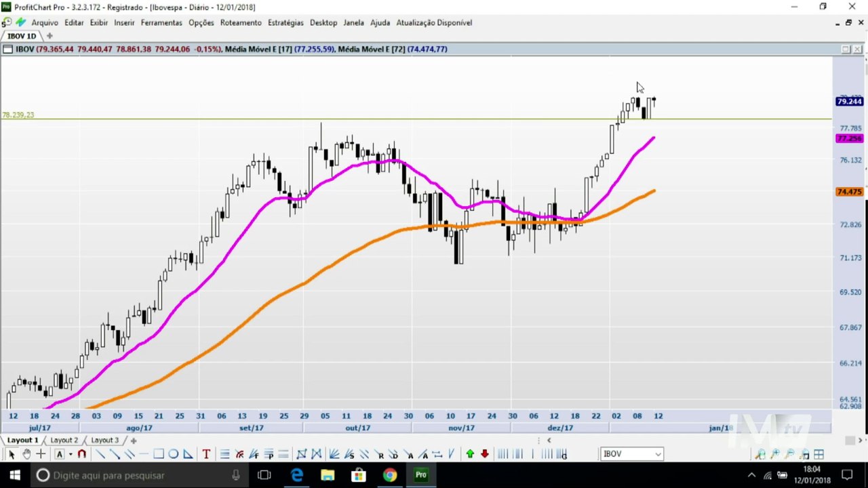Select the parallel channel lines tool

click(x=129, y=454)
